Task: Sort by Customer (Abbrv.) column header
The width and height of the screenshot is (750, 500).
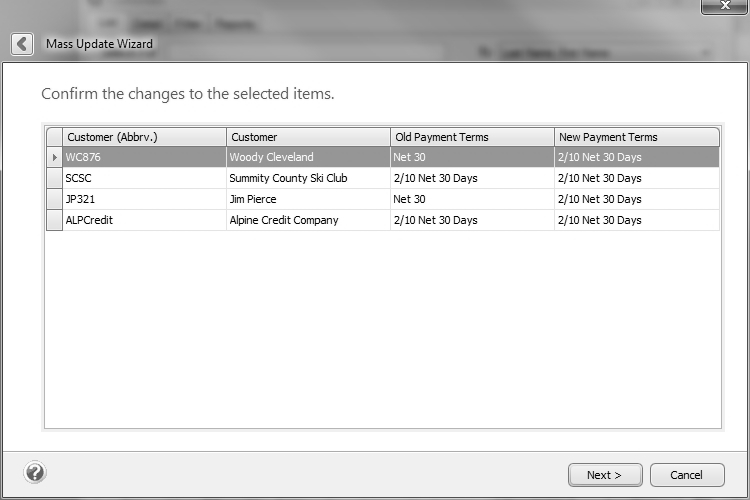Action: click(x=144, y=137)
